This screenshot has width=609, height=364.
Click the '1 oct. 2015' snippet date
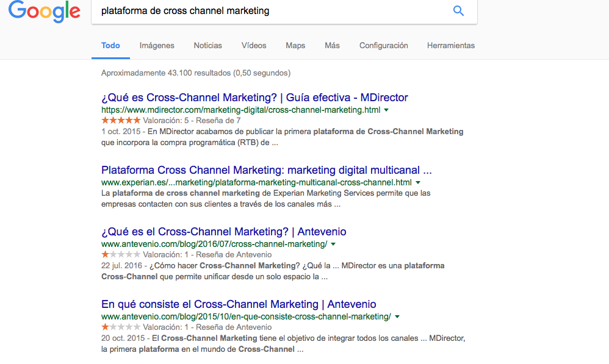pos(121,132)
